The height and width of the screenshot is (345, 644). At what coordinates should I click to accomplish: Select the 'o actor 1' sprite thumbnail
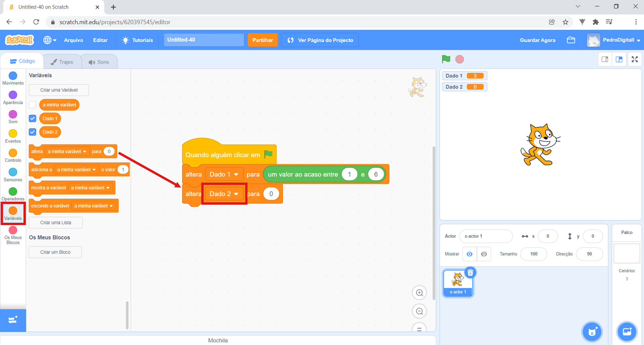(458, 283)
